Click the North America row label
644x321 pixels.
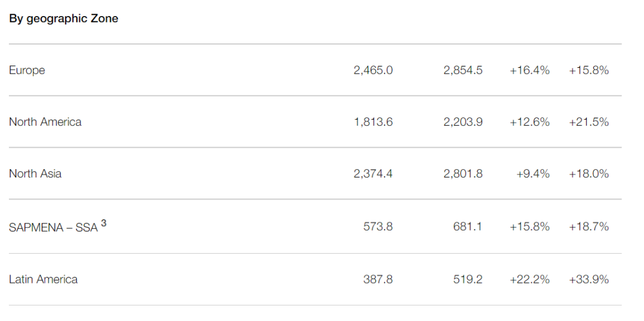[x=45, y=122]
